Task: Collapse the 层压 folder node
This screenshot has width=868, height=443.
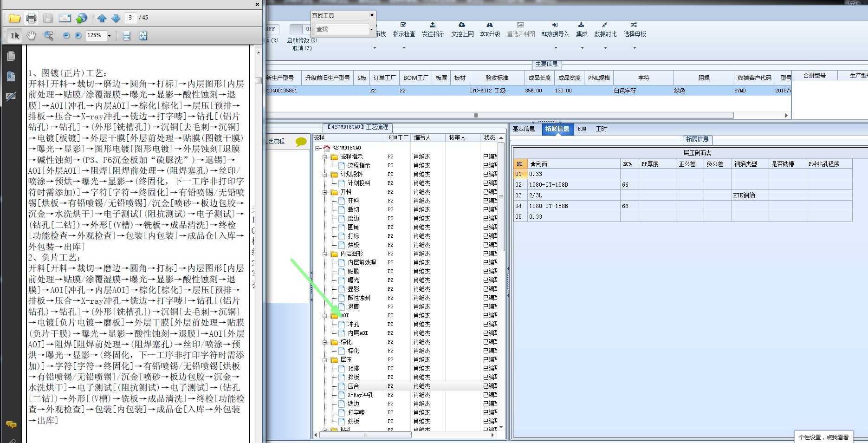Action: [x=325, y=360]
